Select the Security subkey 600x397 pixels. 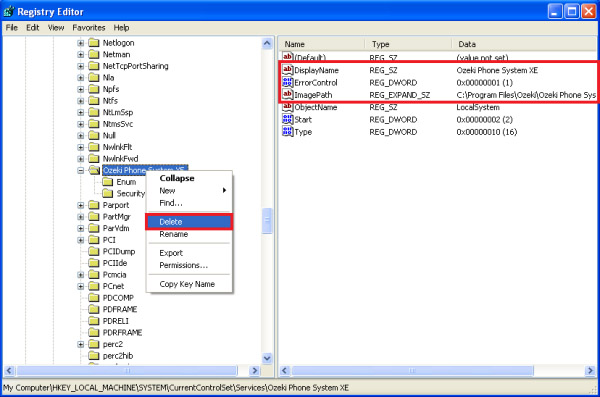coord(130,193)
